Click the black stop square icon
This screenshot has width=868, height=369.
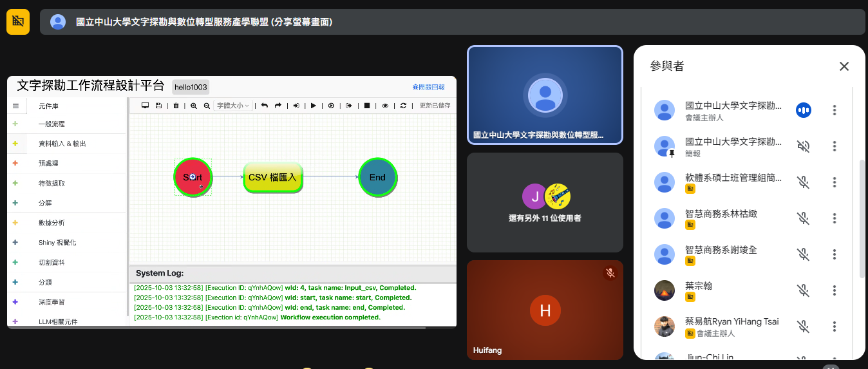[367, 106]
